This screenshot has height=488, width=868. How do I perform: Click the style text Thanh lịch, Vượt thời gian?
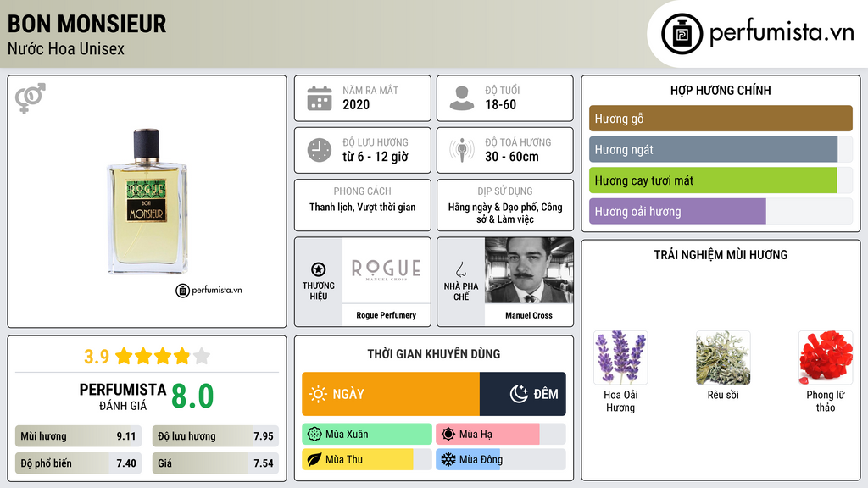tap(363, 207)
